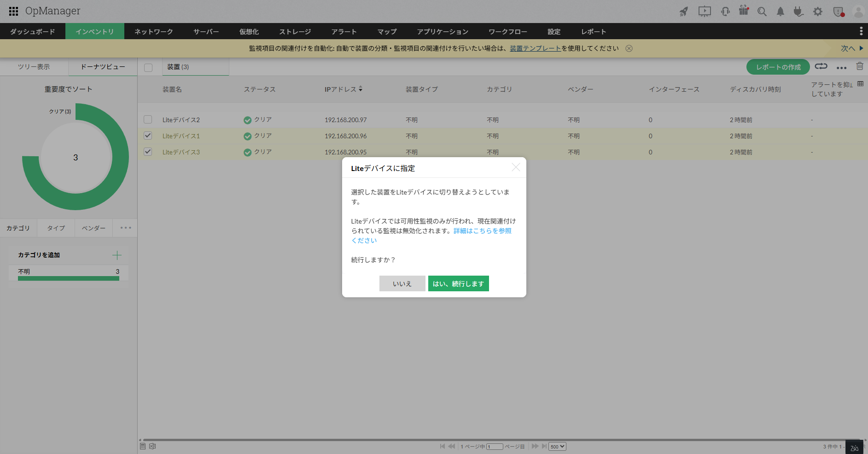Dismiss the banner with its X icon
Viewport: 868px width, 454px height.
tap(629, 48)
